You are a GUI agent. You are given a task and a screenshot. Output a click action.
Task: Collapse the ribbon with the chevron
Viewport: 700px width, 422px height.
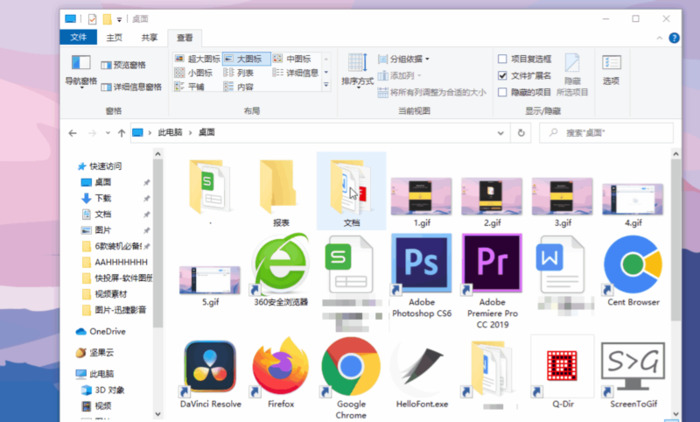659,38
